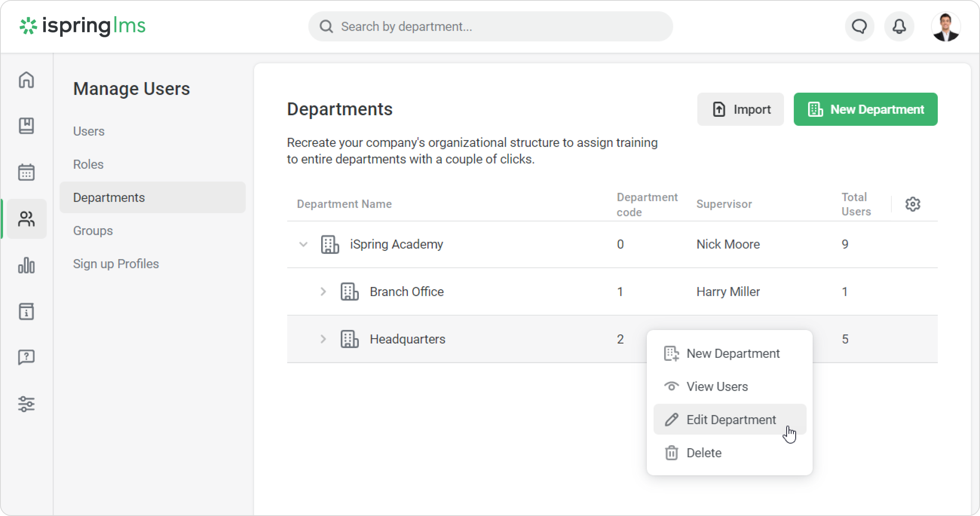The image size is (980, 516).
Task: Open the help question bubble icon
Action: click(26, 357)
